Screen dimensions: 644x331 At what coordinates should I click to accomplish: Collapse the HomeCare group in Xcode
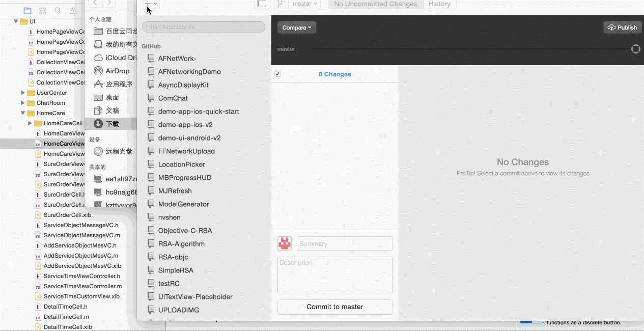tap(23, 113)
